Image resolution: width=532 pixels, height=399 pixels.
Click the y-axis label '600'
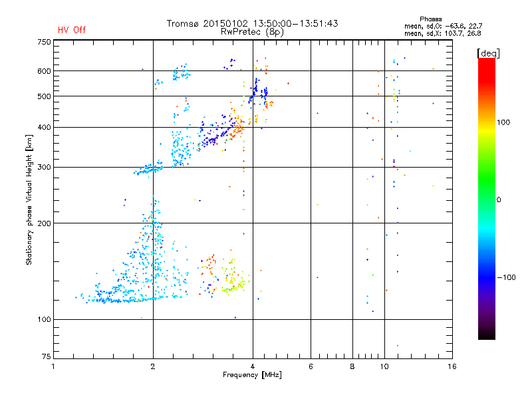(44, 71)
